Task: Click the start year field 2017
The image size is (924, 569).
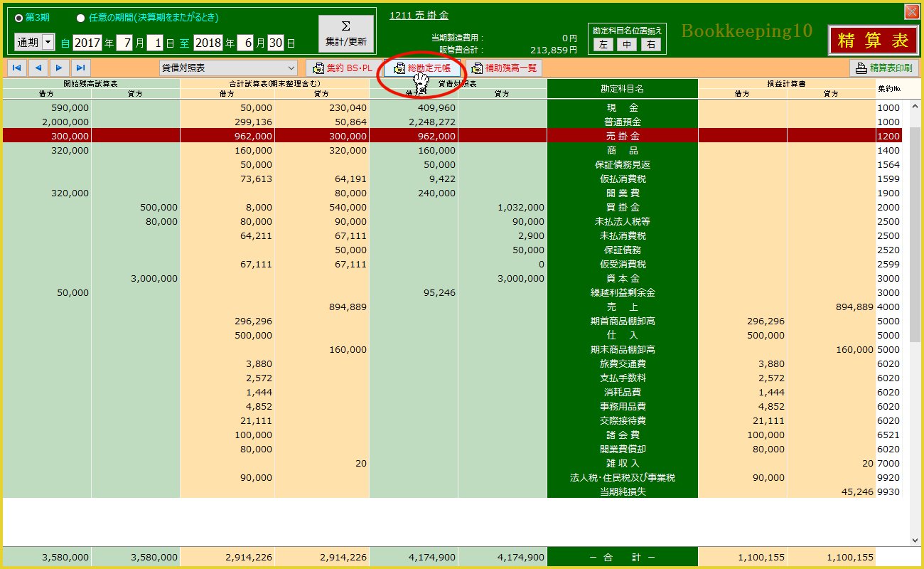Action: click(x=87, y=43)
